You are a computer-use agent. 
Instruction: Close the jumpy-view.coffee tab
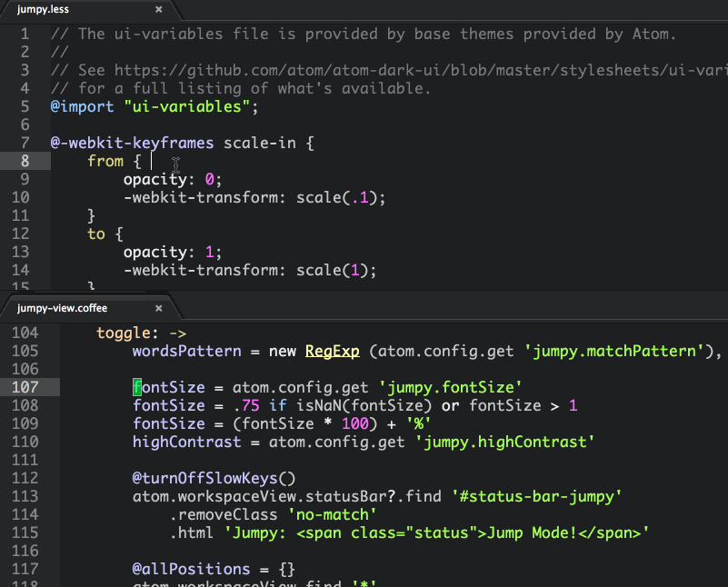click(x=159, y=308)
